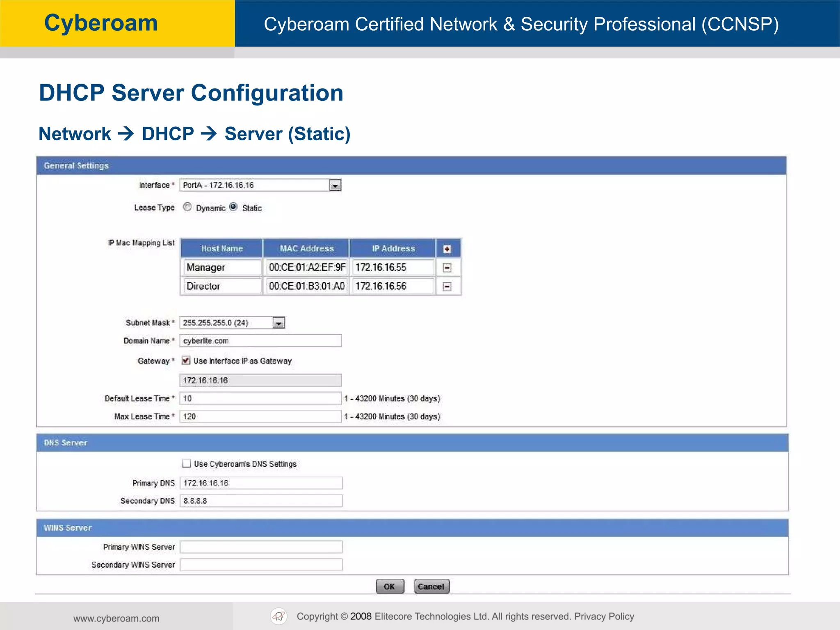Toggle Use Interface IP as Gateway
This screenshot has width=840, height=630.
186,361
